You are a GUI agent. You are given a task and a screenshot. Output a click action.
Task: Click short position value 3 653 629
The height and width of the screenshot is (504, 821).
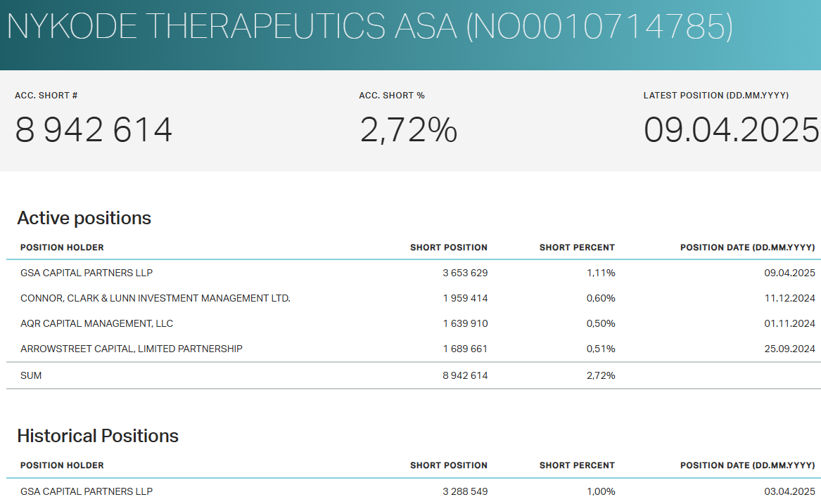click(x=465, y=273)
